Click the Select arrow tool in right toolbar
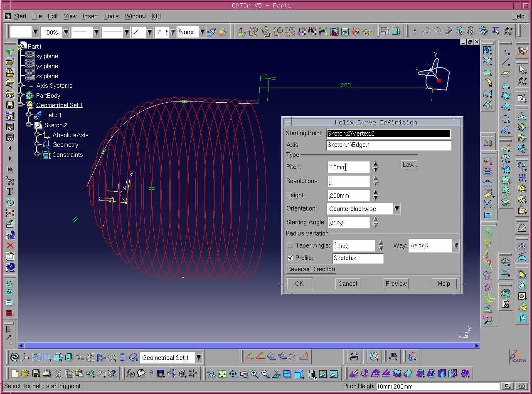 pyautogui.click(x=522, y=69)
